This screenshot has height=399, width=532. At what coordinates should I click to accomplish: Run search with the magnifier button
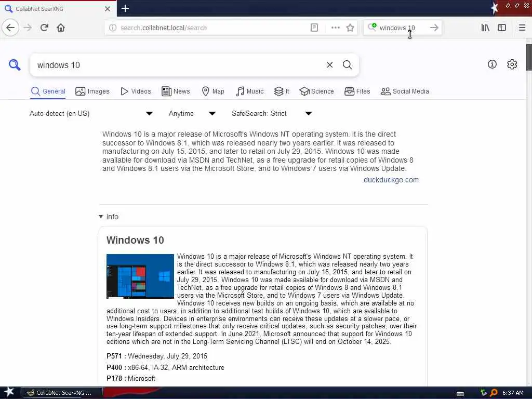[x=347, y=65]
